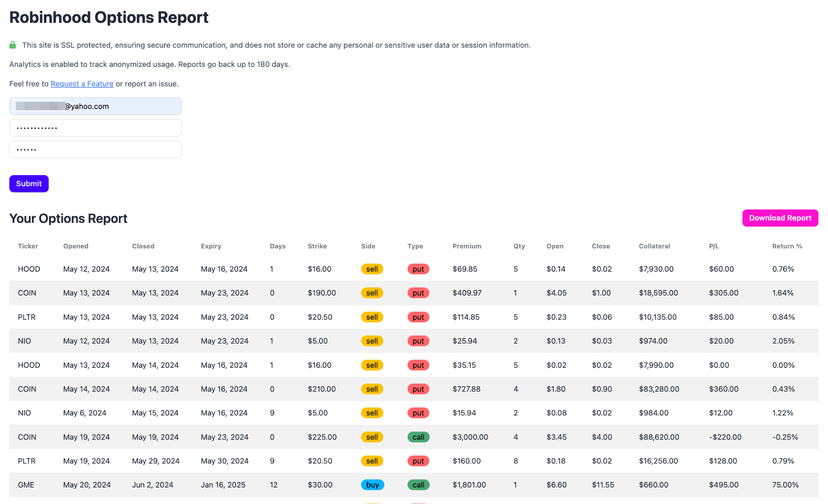The height and width of the screenshot is (504, 828).
Task: Click the 2.05% return value
Action: click(784, 341)
